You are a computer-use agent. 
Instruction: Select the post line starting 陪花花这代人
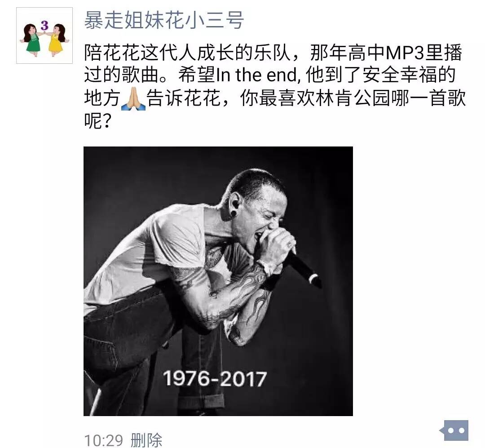pyautogui.click(x=273, y=53)
